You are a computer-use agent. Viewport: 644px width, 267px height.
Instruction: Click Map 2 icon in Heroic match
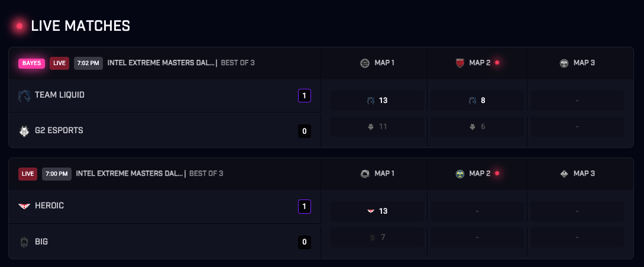pyautogui.click(x=461, y=173)
